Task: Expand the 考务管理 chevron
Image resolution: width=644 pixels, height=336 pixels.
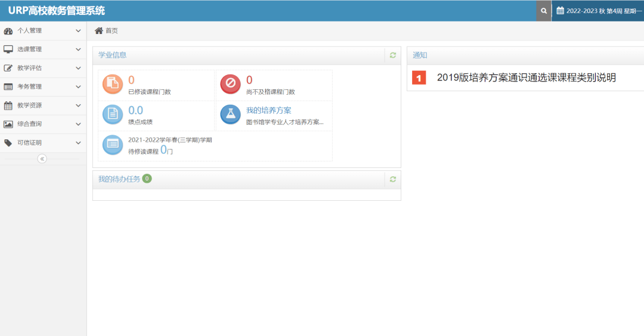Action: coord(78,86)
